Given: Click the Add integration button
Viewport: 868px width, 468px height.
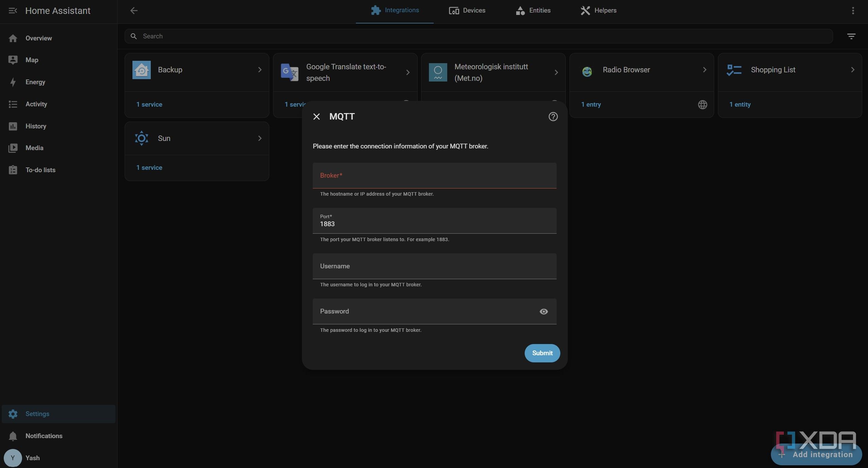Looking at the screenshot, I should (x=816, y=454).
